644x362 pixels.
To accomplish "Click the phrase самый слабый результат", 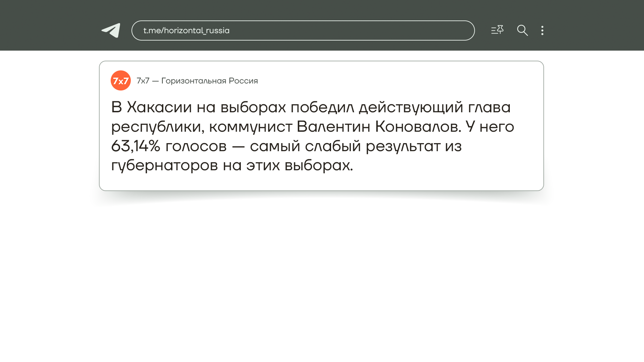I will 345,146.
